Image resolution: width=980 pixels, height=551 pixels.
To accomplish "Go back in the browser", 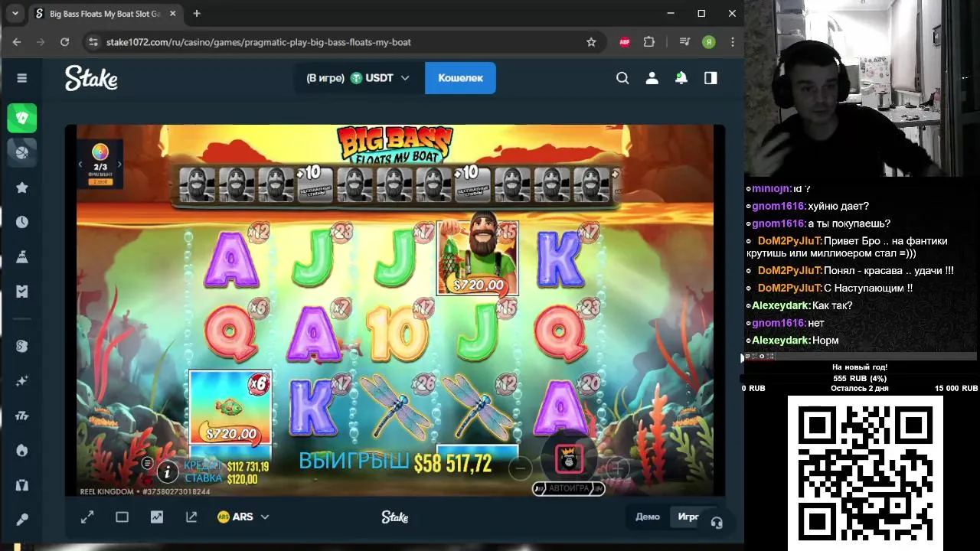I will (17, 42).
